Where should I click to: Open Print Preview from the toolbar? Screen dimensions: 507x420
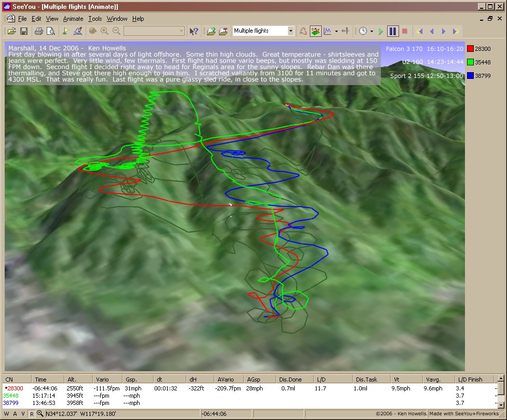50,31
